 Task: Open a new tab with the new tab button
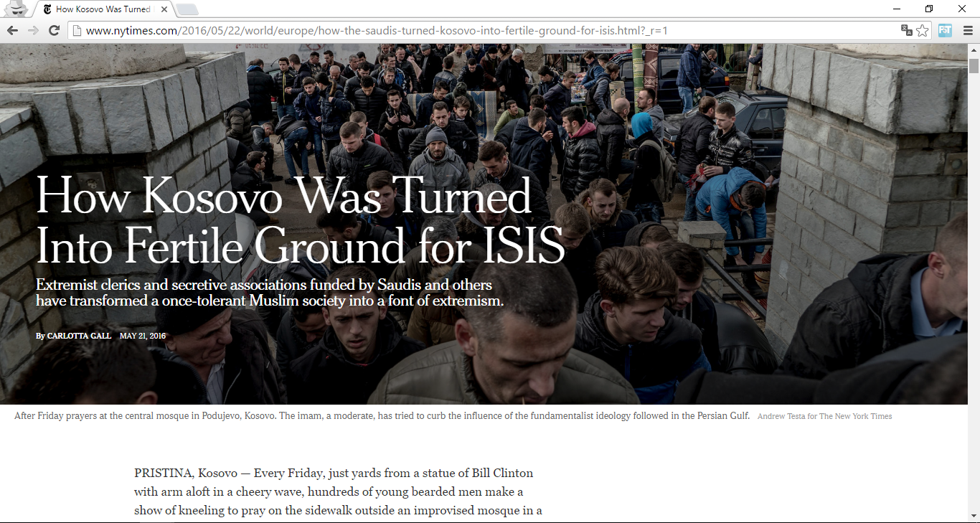tap(187, 9)
